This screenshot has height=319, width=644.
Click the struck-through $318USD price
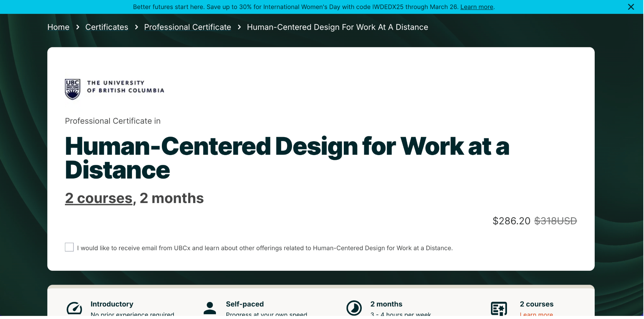[556, 221]
